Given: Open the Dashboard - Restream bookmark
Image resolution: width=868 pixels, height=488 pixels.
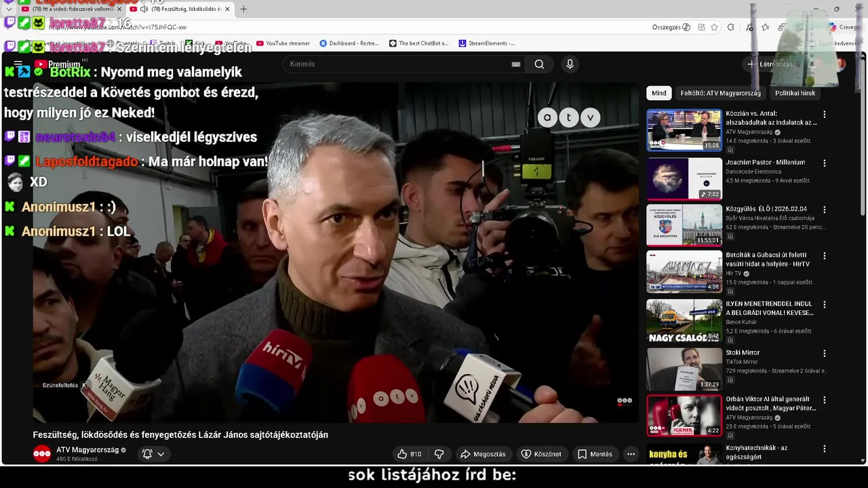Looking at the screenshot, I should click(x=349, y=43).
